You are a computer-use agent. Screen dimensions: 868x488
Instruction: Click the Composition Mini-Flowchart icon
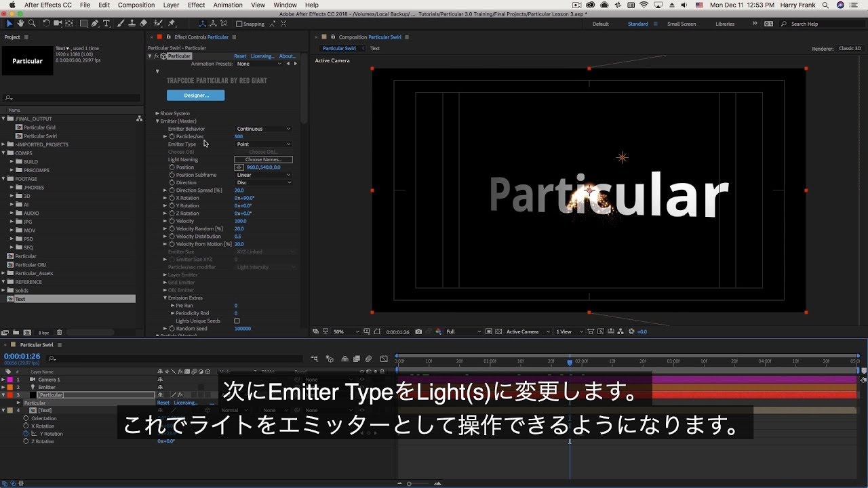coord(315,359)
